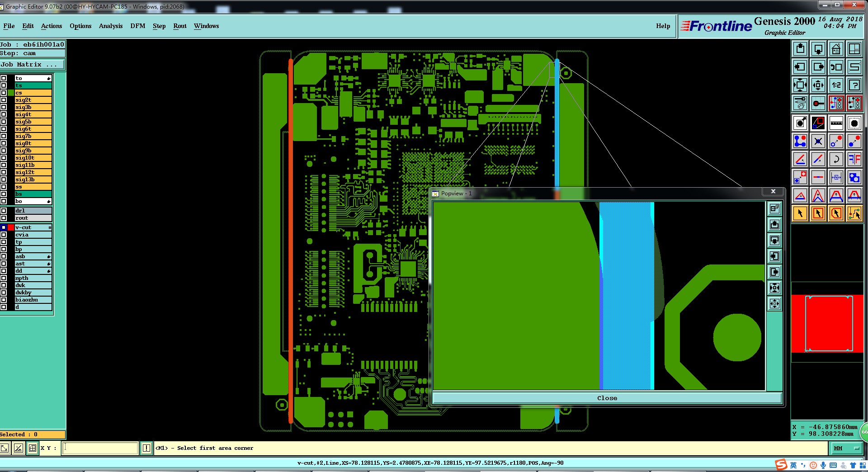
Task: Click the red overview thumbnail panel
Action: click(x=827, y=324)
